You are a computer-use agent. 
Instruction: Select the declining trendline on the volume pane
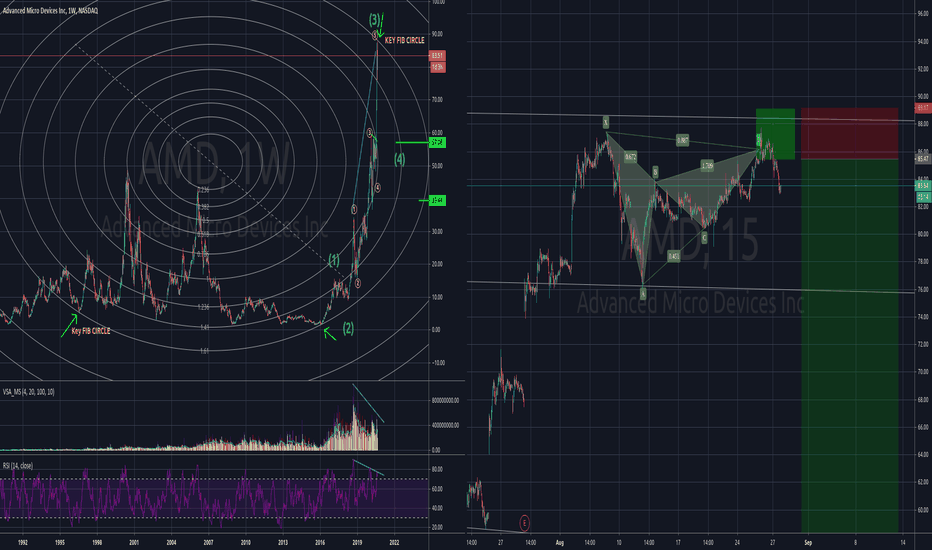[369, 404]
